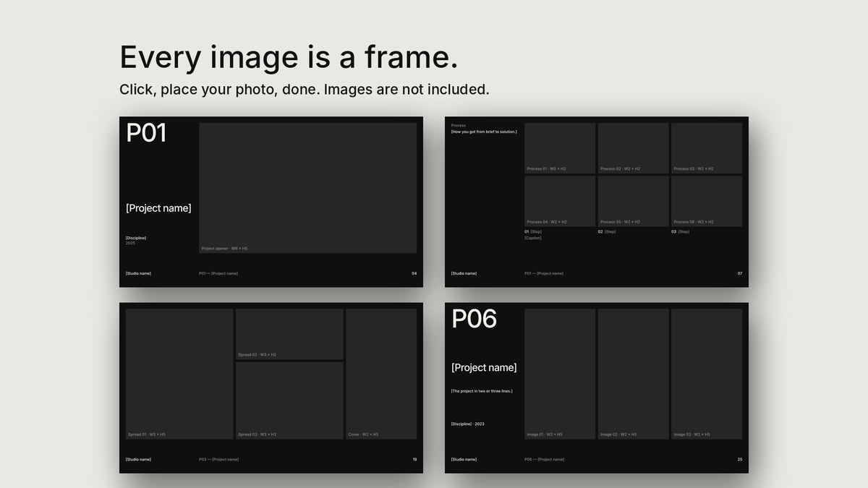Screen dimensions: 868x488
Task: Select the Cover image frame
Action: pyautogui.click(x=381, y=374)
